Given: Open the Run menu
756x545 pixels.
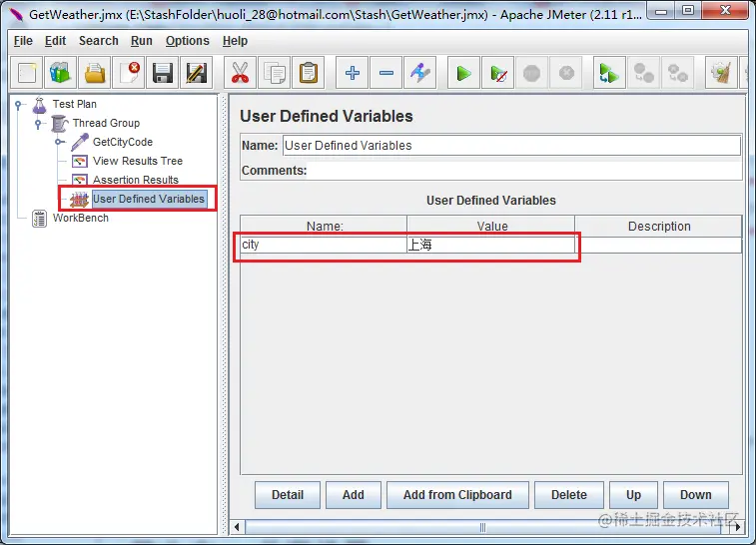Looking at the screenshot, I should click(141, 41).
